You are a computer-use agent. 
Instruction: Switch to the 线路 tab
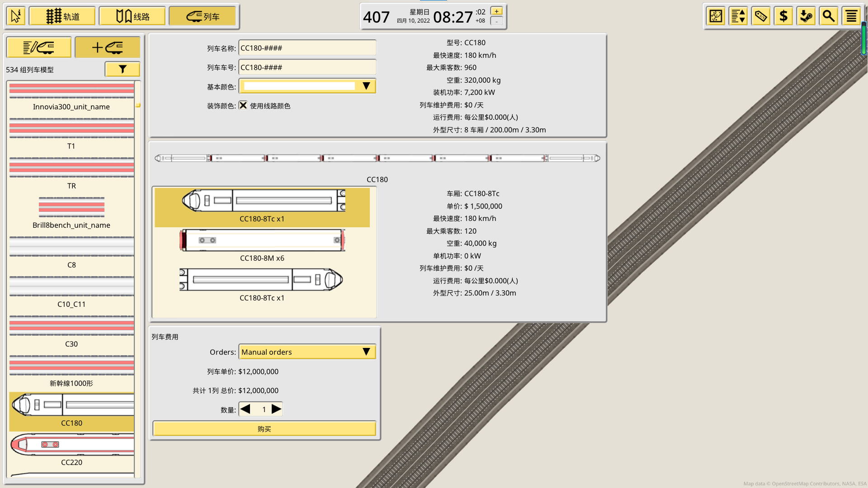tap(132, 17)
